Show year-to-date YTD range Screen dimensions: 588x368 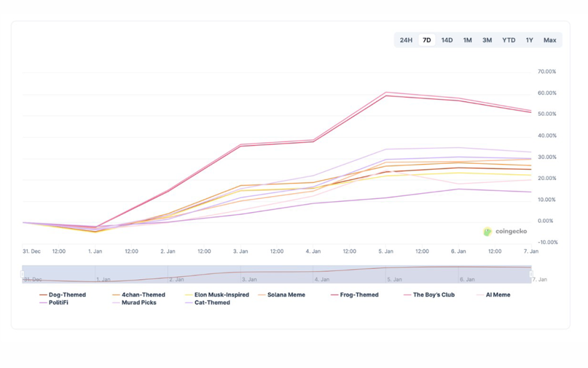tap(509, 40)
